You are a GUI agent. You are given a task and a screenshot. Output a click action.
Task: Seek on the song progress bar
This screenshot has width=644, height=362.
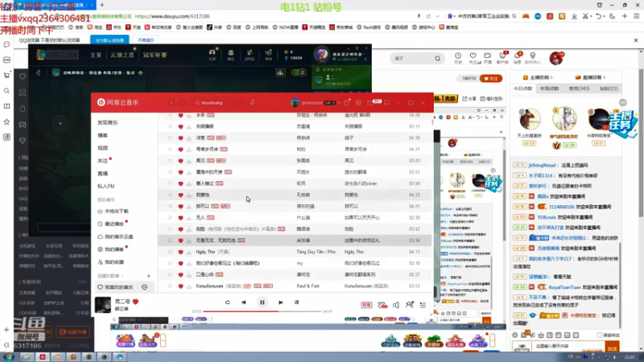262,311
